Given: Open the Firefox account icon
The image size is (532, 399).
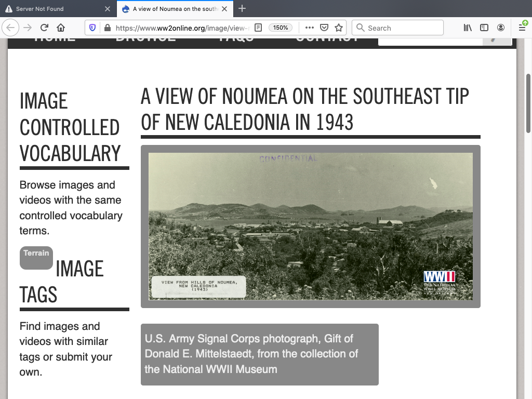Looking at the screenshot, I should click(501, 28).
